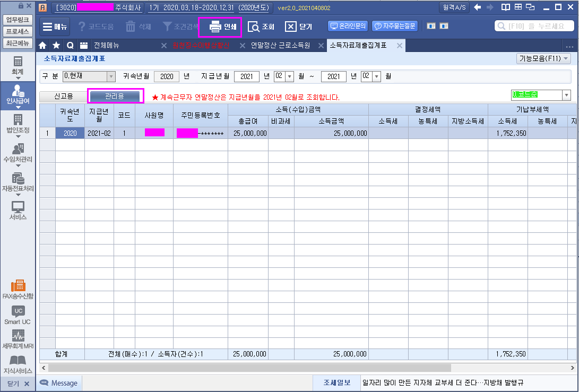Click the 온라인문의 button
The image size is (579, 392).
[348, 26]
